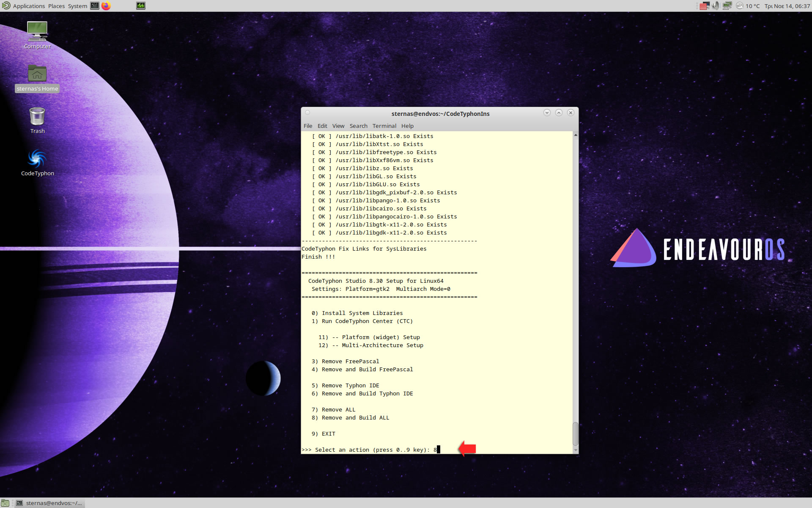Maximize the terminal window
Image resolution: width=812 pixels, height=508 pixels.
click(x=559, y=113)
